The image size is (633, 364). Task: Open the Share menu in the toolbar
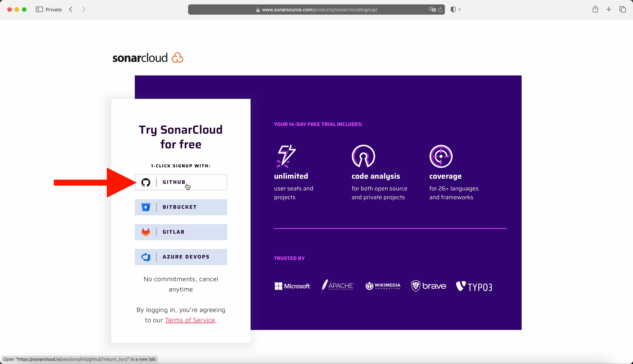click(x=595, y=10)
